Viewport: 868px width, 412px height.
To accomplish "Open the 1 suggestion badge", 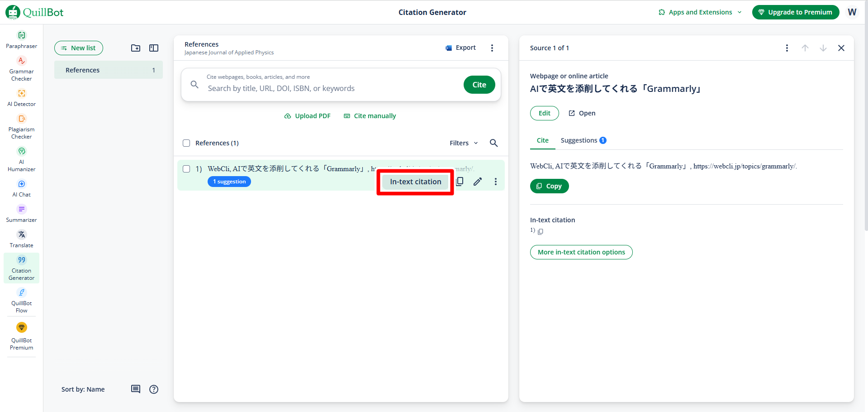I will [229, 182].
